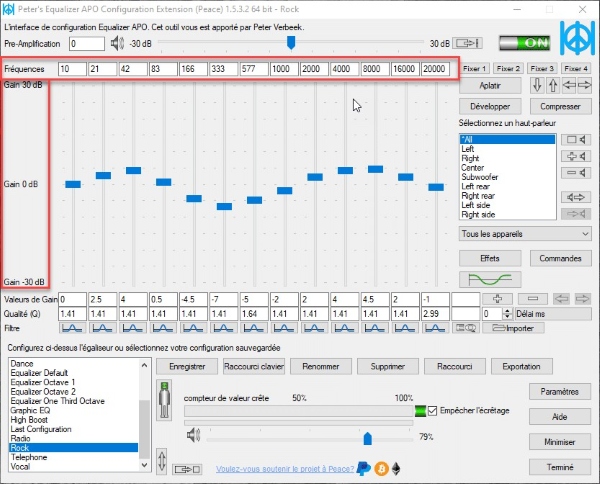
Task: Click the Ethereum donation icon
Action: (x=396, y=469)
